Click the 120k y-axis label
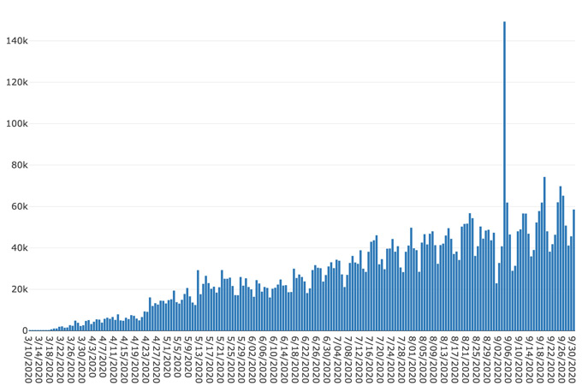Image resolution: width=582 pixels, height=392 pixels. 17,82
